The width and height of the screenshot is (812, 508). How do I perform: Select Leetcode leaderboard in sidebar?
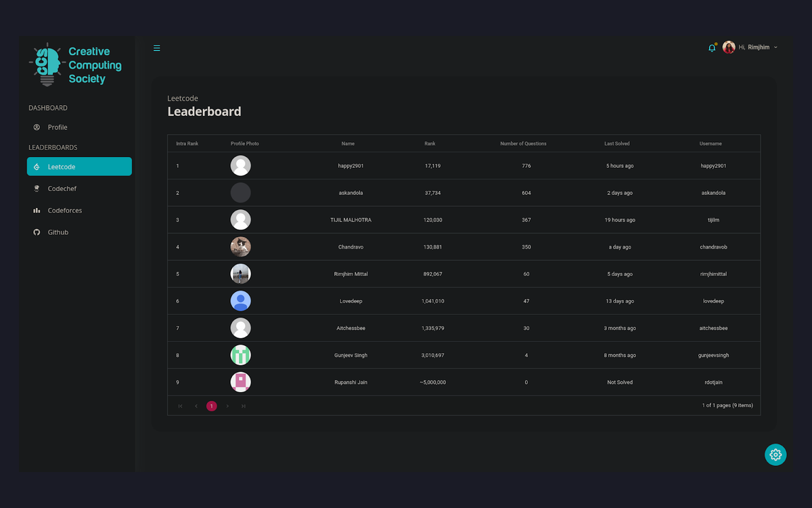coord(79,167)
